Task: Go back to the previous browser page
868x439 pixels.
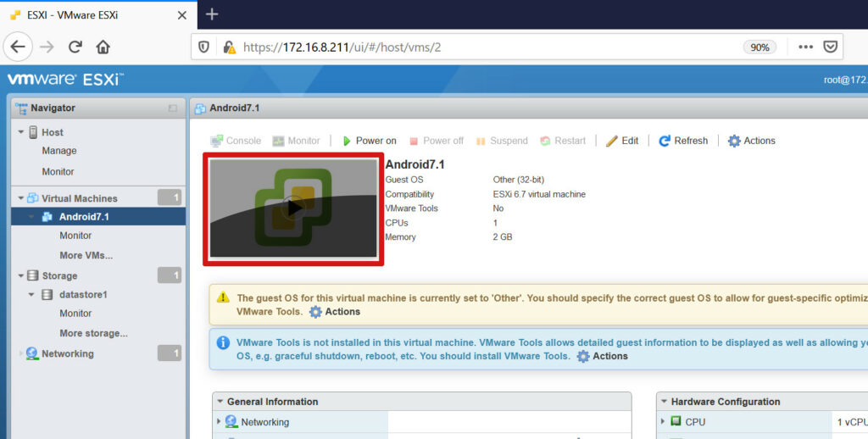Action: (18, 47)
